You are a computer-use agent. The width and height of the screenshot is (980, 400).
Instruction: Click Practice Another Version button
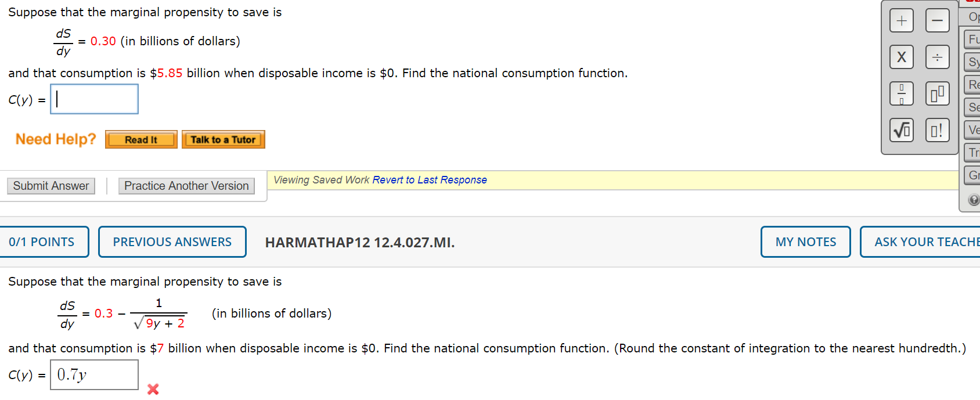coord(186,186)
